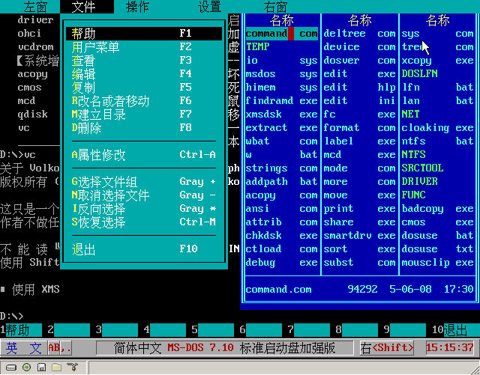
Task: Select file chkdsk exe
Action: (x=282, y=236)
